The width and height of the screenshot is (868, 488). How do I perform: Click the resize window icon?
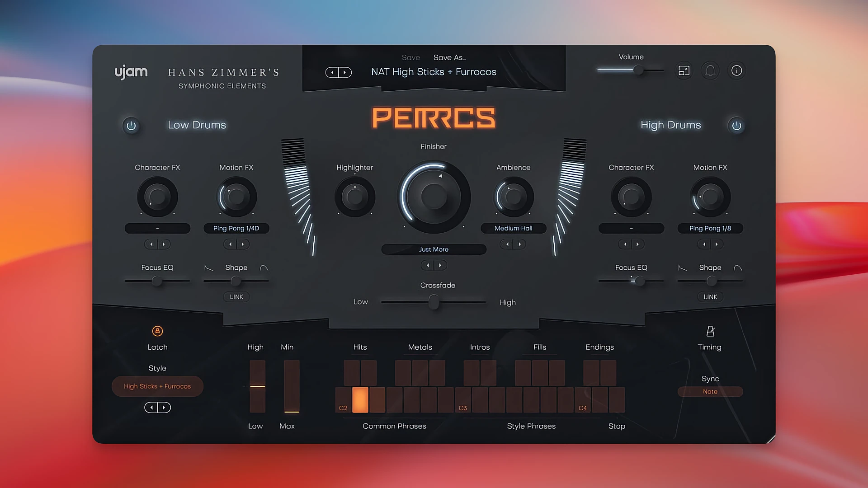tap(684, 70)
